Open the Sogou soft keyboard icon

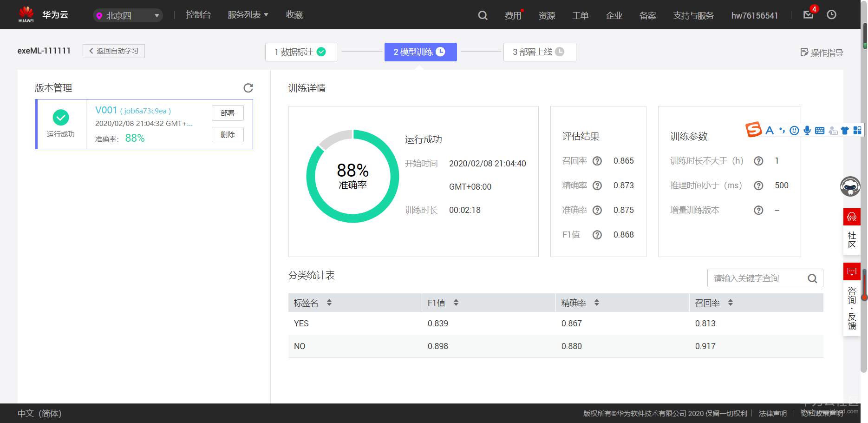point(819,131)
